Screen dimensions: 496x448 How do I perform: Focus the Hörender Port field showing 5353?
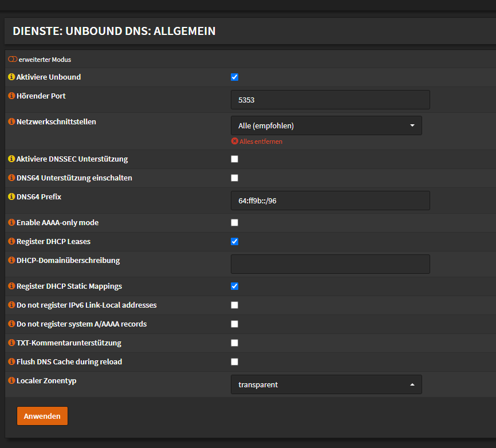[330, 100]
